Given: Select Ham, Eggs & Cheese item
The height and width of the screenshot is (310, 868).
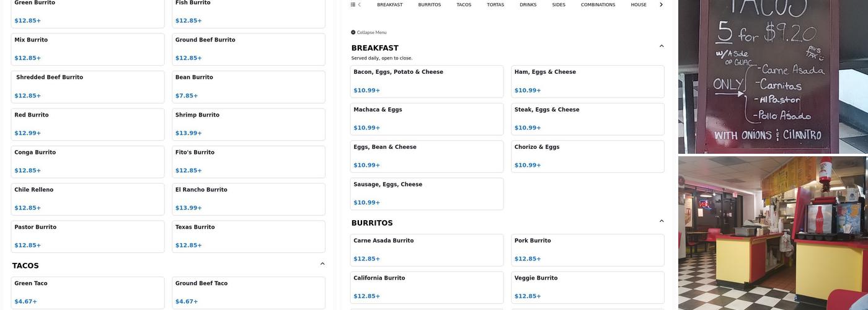Looking at the screenshot, I should coord(588,81).
